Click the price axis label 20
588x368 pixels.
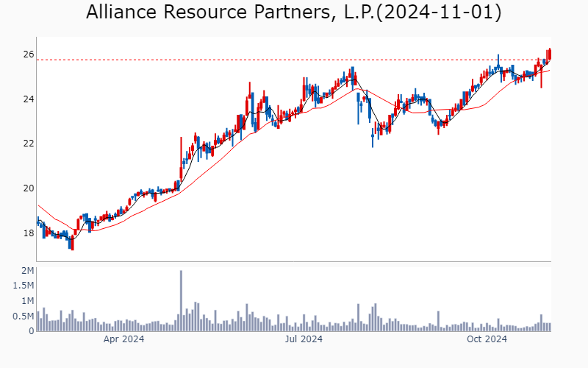[29, 188]
